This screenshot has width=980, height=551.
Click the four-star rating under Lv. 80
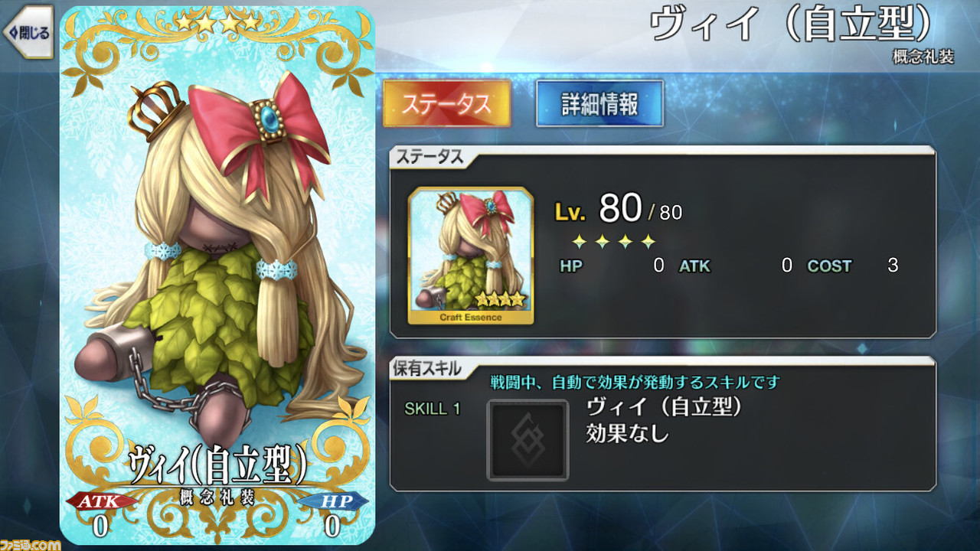614,242
